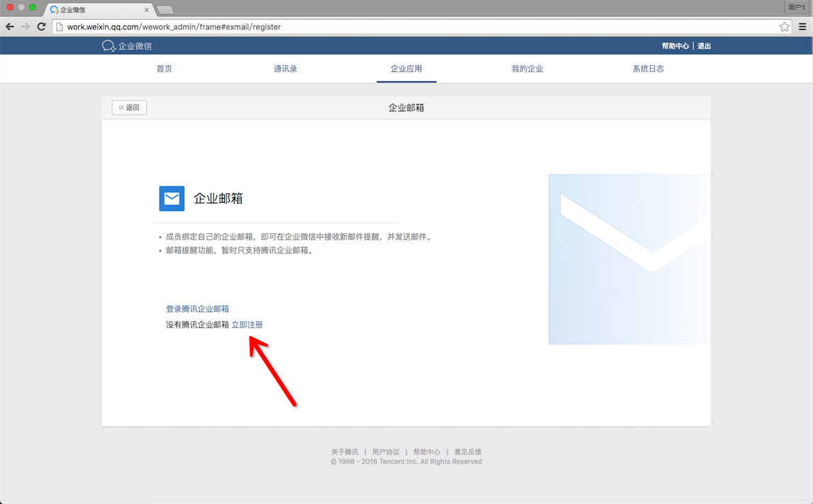Image resolution: width=813 pixels, height=504 pixels.
Task: Open the 系统日志 tab
Action: (x=648, y=69)
